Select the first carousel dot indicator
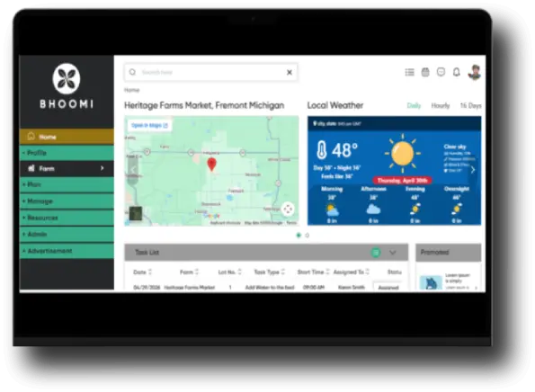The height and width of the screenshot is (392, 535). tap(299, 236)
